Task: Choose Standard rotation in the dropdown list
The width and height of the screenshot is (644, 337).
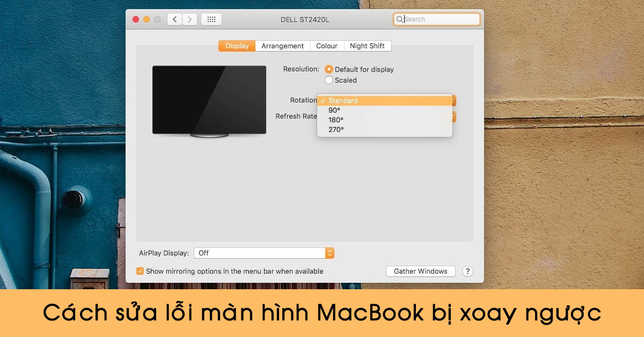Action: click(x=385, y=100)
